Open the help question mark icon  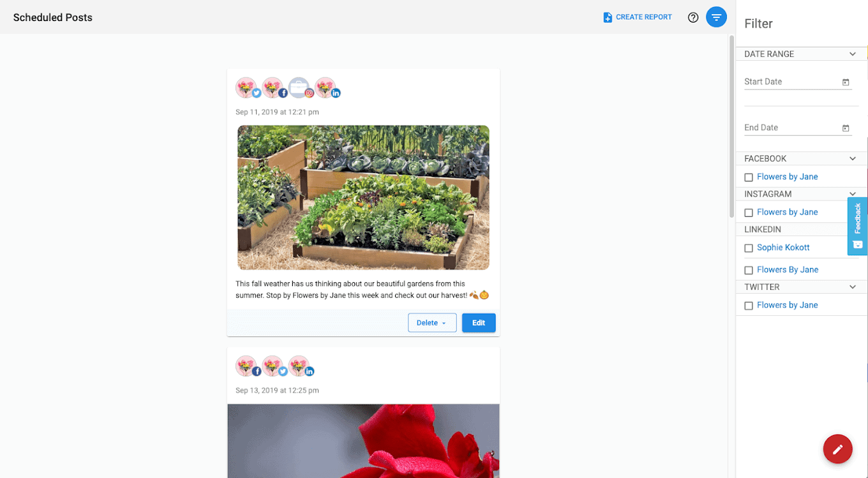pyautogui.click(x=693, y=17)
